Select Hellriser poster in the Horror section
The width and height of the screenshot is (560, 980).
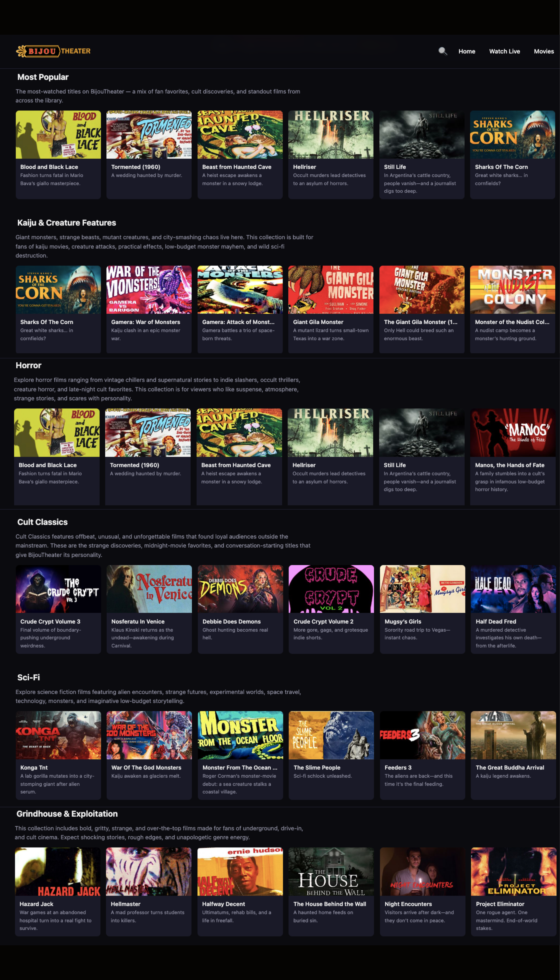pos(330,433)
